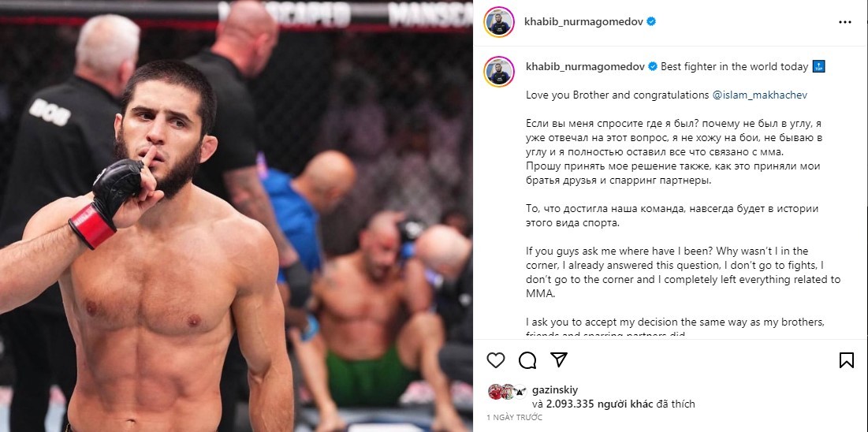The width and height of the screenshot is (868, 432).
Task: Open the three-dot more options menu
Action: click(845, 22)
